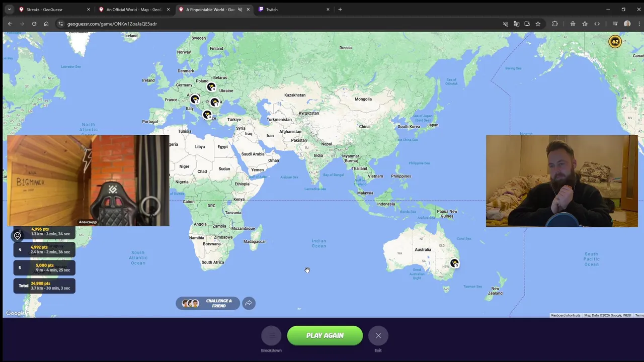Open a new browser tab
The image size is (644, 362).
340,10
